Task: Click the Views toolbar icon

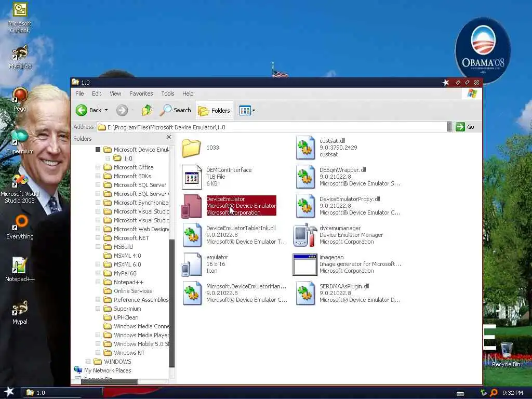Action: pyautogui.click(x=245, y=110)
